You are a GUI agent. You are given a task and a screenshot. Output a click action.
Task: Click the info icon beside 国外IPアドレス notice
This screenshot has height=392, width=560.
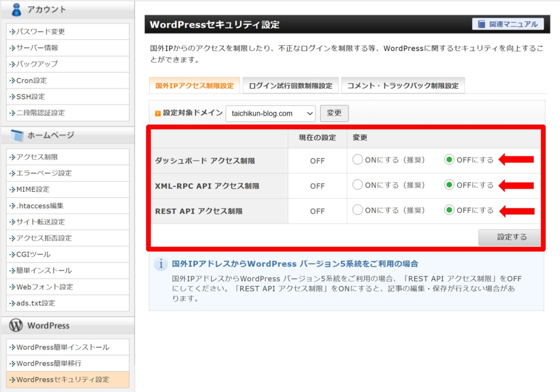pos(161,264)
